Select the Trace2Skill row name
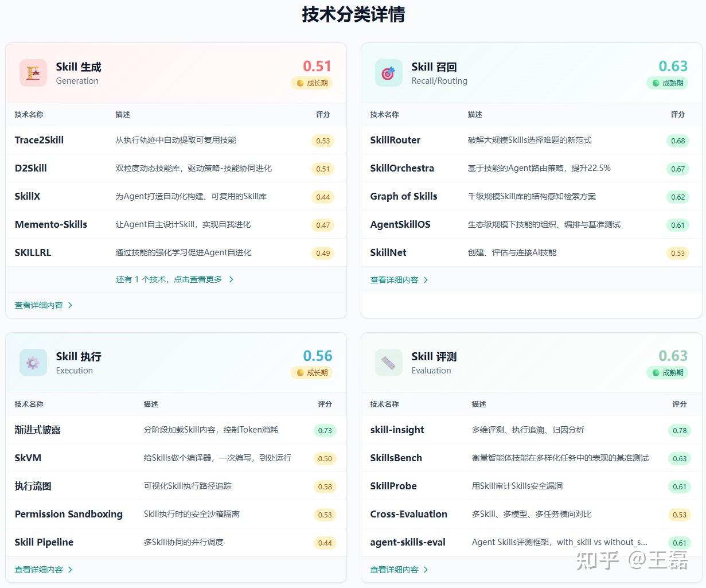706x588 pixels. 39,141
